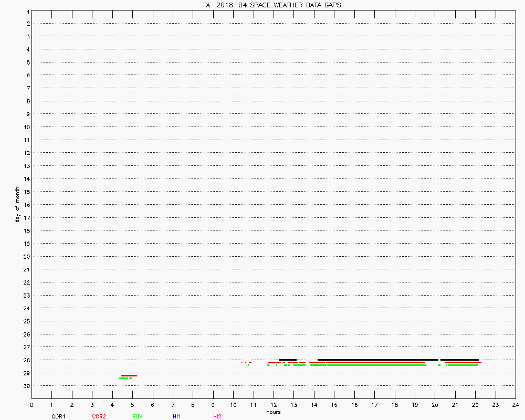Click the hour 12 tick label on x-axis
Image resolution: width=525 pixels, height=420 pixels.
(x=273, y=405)
